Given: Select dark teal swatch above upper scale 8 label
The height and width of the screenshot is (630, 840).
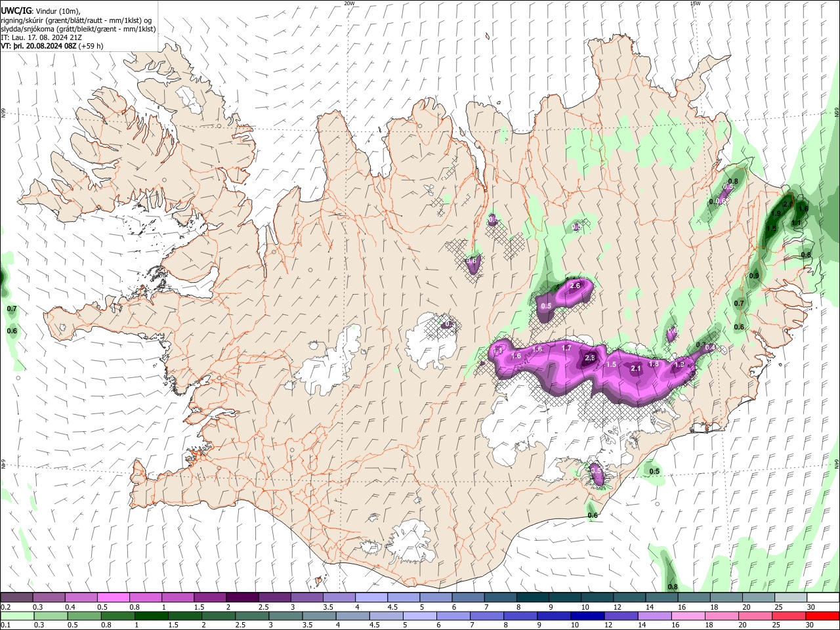Looking at the screenshot, I should pyautogui.click(x=533, y=598).
